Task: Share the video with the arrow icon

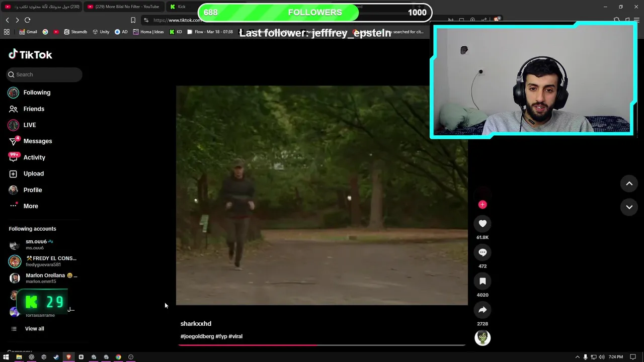Action: (x=482, y=310)
